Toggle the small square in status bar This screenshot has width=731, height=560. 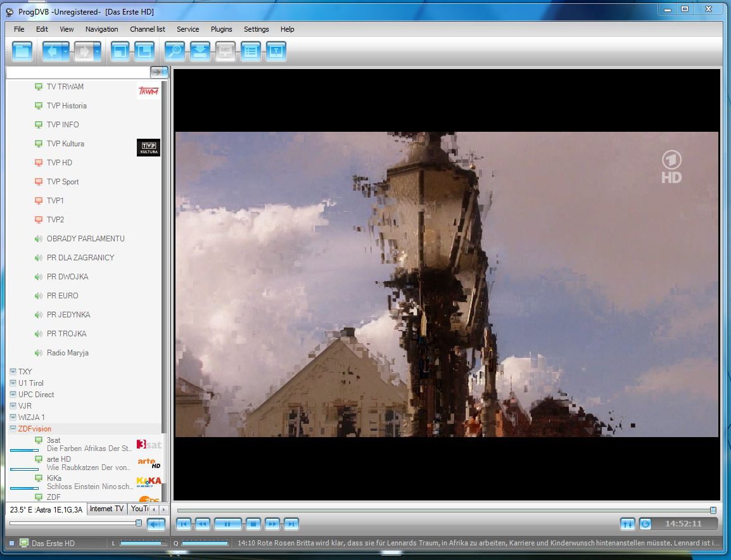click(11, 543)
